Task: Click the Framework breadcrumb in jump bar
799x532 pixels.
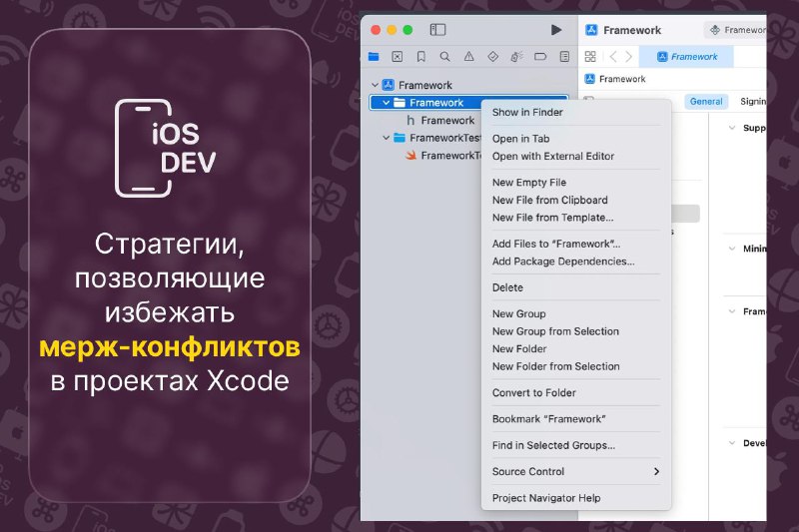Action: (615, 79)
